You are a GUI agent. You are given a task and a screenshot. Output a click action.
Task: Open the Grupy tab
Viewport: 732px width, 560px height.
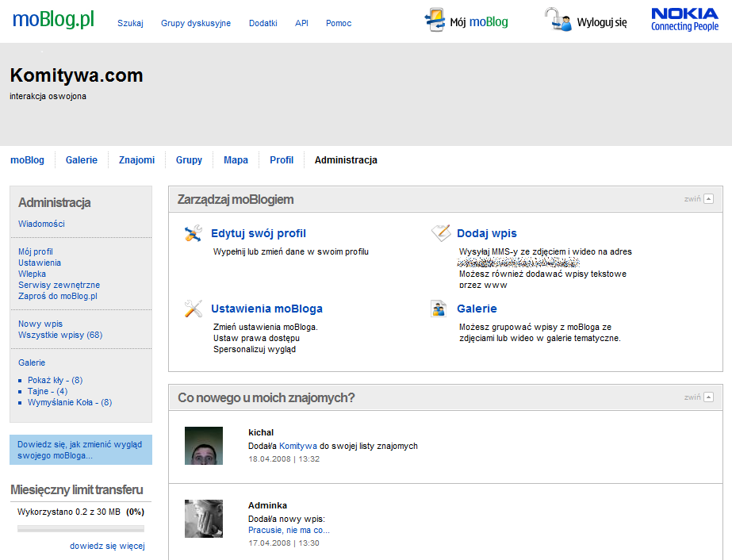point(189,160)
